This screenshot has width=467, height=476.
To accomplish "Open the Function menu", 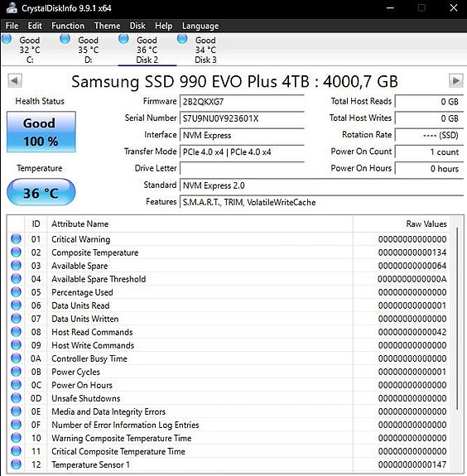I will pos(68,26).
